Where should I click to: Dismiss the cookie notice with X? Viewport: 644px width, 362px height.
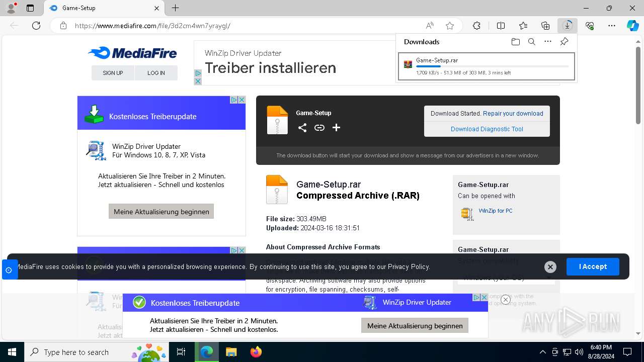[x=550, y=267]
